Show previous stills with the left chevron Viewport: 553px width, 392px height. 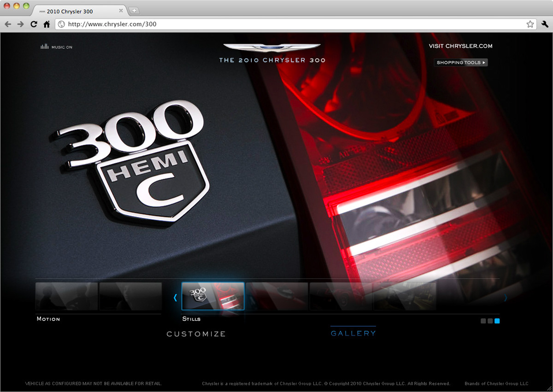(x=175, y=298)
